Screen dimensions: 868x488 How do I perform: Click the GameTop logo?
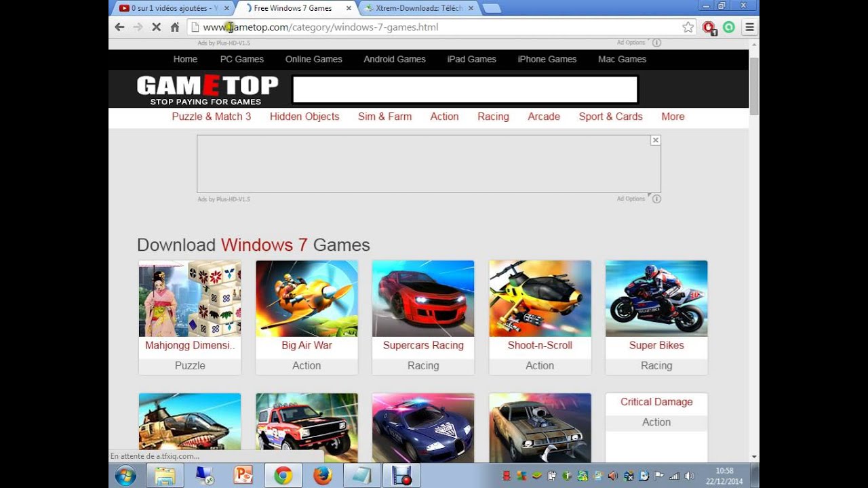(x=207, y=89)
